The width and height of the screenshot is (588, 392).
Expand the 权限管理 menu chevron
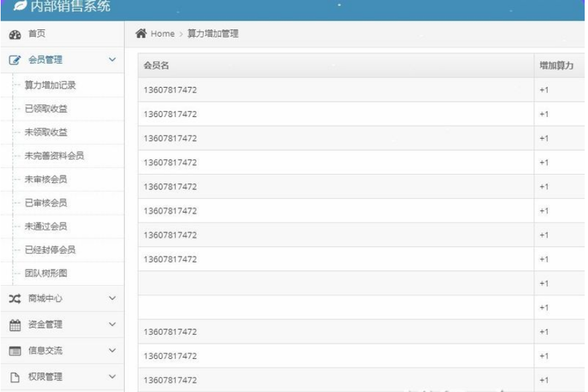coord(112,377)
